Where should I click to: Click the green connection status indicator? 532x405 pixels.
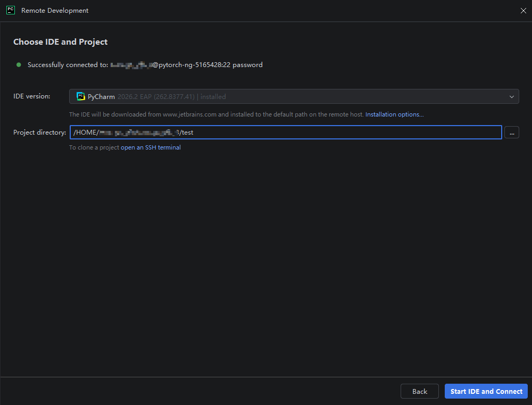coord(19,65)
